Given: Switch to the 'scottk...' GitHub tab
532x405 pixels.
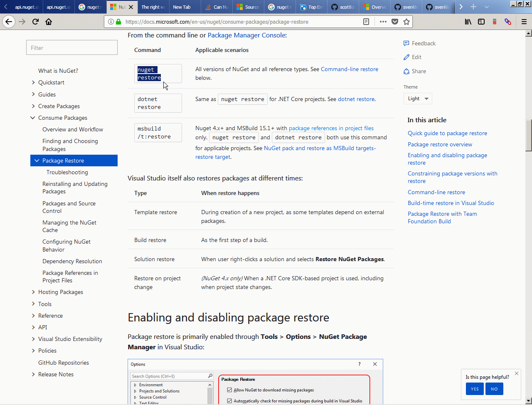Looking at the screenshot, I should (343, 7).
